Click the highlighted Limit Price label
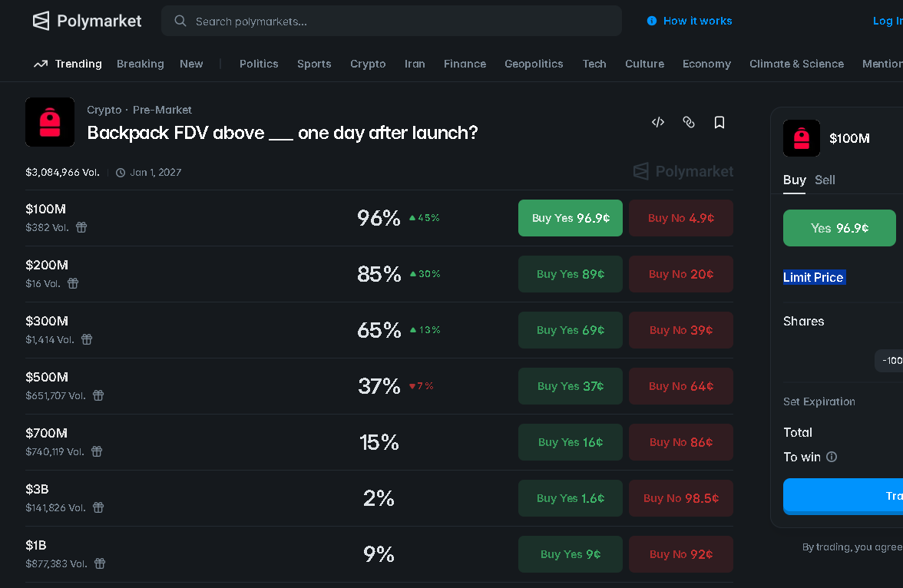This screenshot has height=588, width=903. coord(814,277)
